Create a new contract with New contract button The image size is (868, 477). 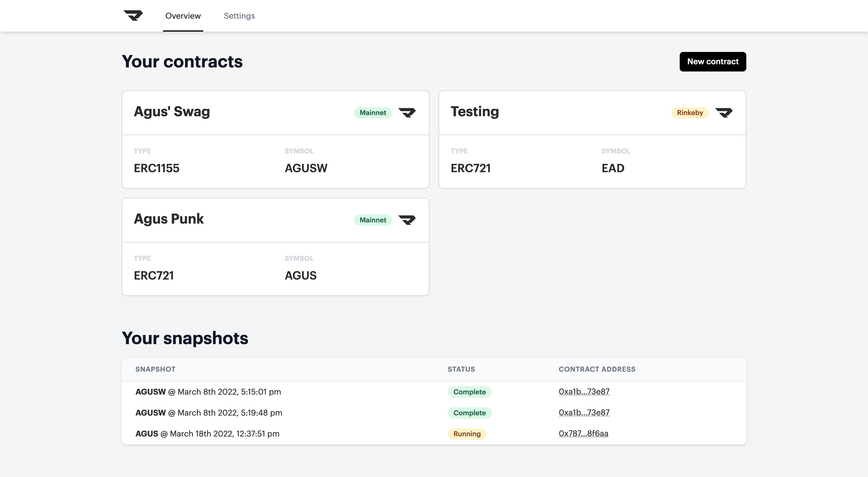click(x=713, y=62)
